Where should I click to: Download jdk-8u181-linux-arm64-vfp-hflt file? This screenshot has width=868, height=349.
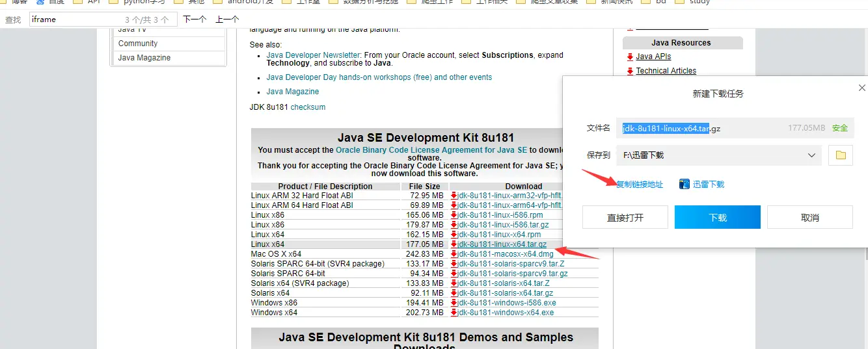pyautogui.click(x=509, y=205)
